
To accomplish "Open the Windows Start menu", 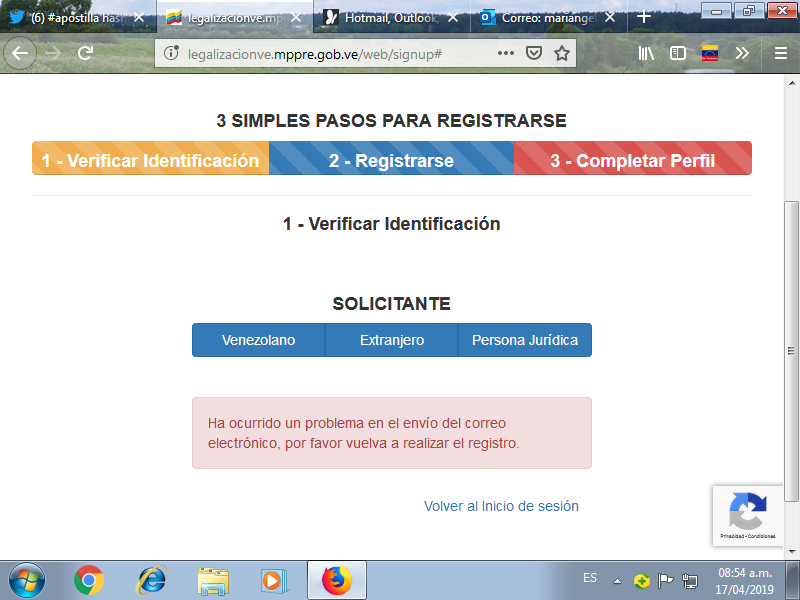I will [x=27, y=581].
